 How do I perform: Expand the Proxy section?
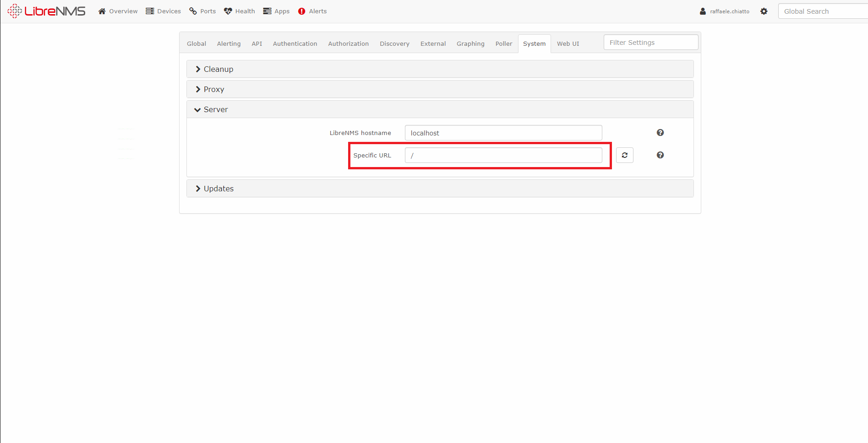440,89
